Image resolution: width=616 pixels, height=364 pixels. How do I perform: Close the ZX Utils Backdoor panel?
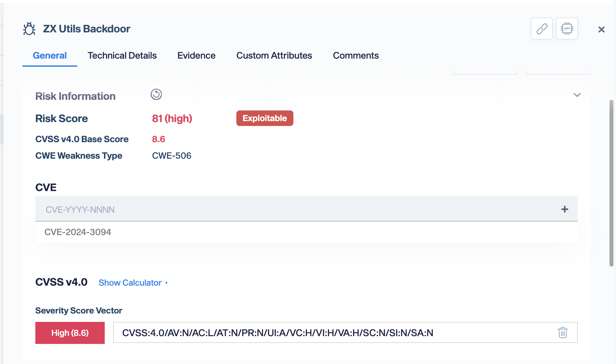(x=601, y=29)
